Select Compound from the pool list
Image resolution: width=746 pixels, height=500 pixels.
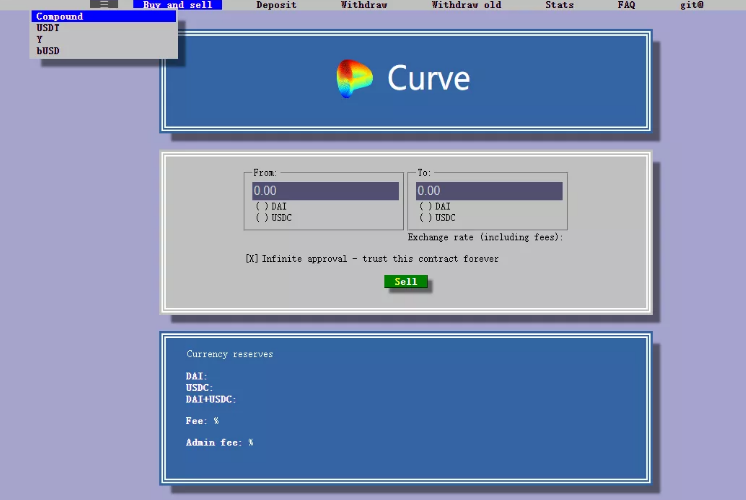[x=104, y=16]
